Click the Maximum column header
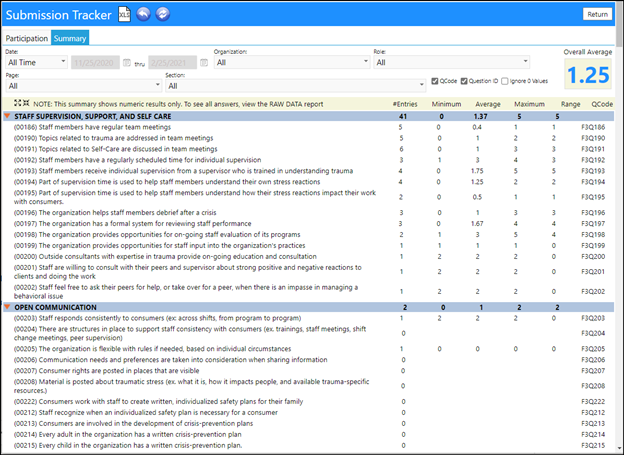 click(529, 104)
